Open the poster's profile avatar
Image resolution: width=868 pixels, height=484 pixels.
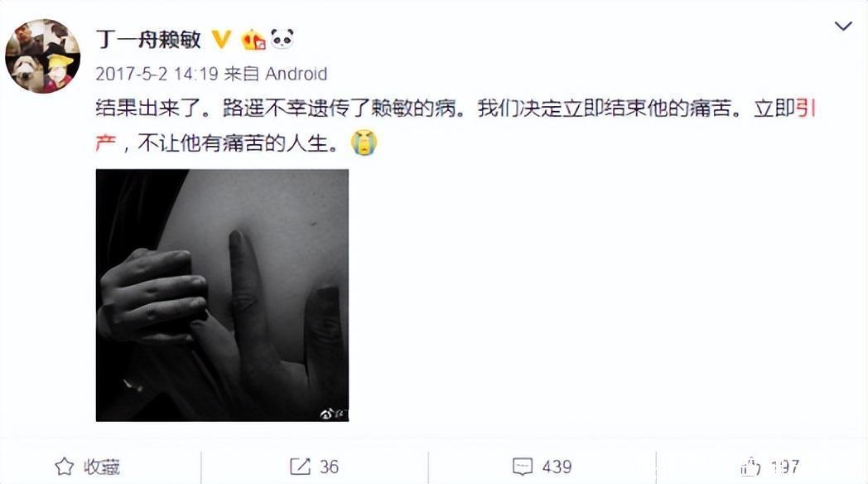point(42,56)
